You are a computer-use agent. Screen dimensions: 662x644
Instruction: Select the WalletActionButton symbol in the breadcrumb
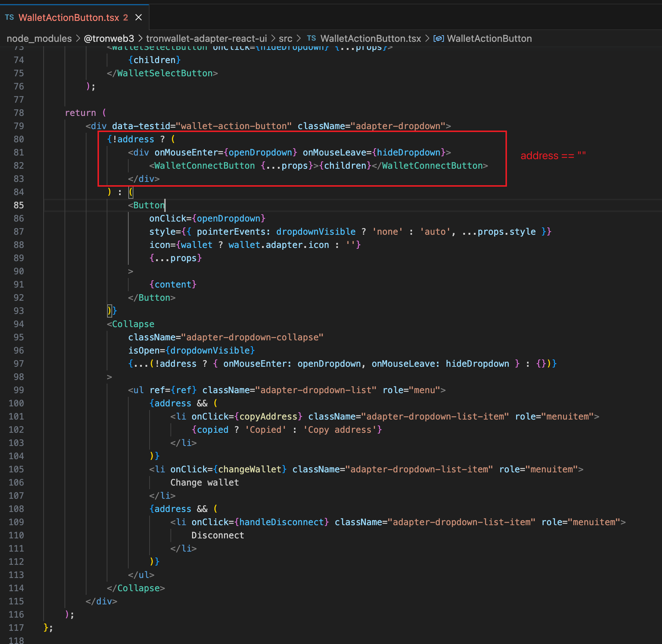490,39
